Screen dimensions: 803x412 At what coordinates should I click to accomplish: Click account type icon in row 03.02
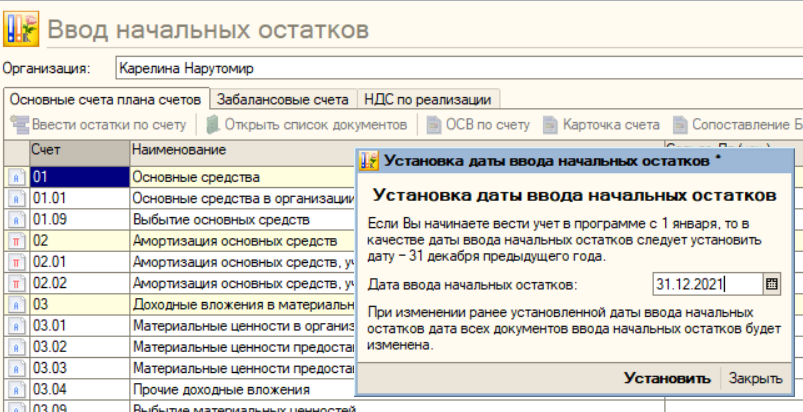click(x=16, y=347)
